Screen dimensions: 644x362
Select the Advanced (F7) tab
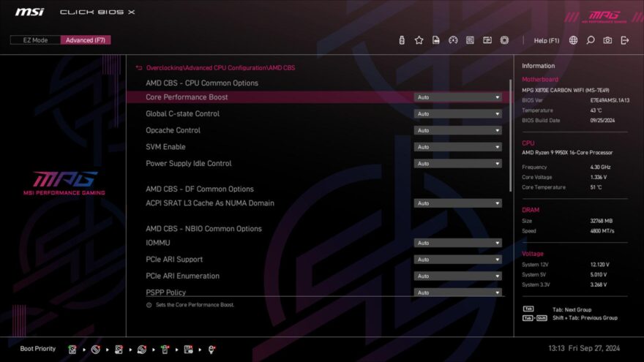86,39
